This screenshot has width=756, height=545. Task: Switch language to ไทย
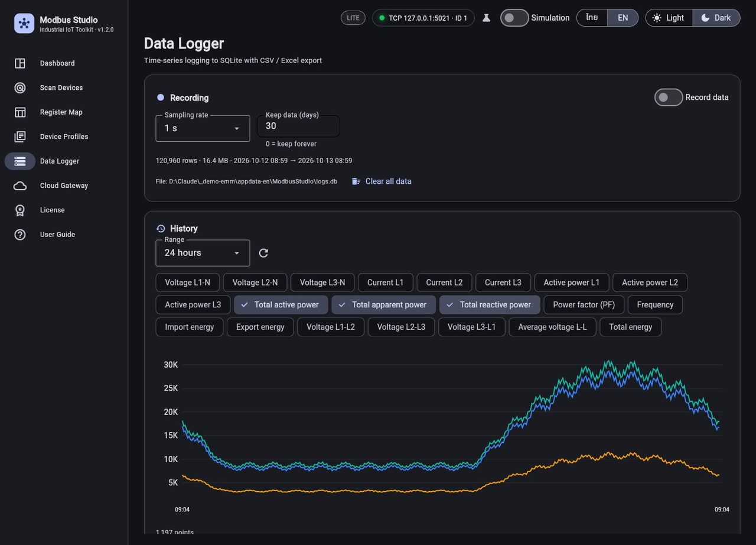click(x=592, y=18)
